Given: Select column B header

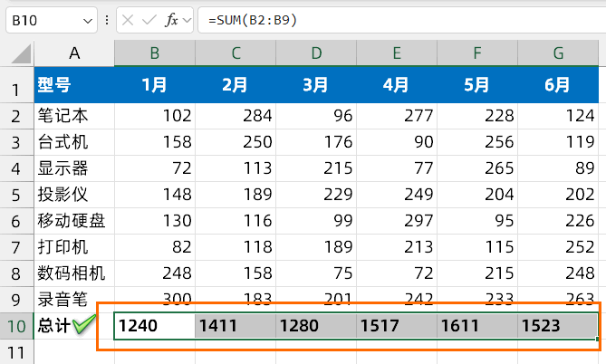Looking at the screenshot, I should 155,53.
